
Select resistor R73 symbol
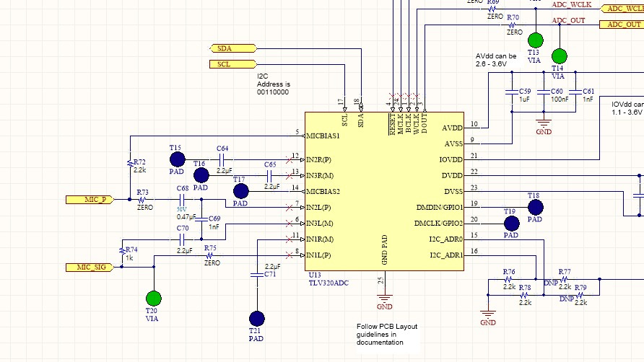(142, 200)
